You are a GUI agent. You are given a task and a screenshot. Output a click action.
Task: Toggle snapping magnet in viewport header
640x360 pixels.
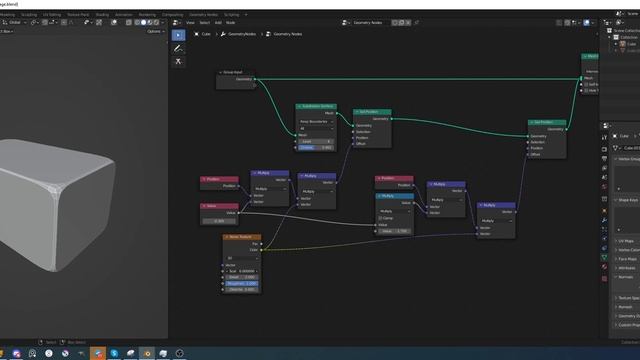coord(45,22)
